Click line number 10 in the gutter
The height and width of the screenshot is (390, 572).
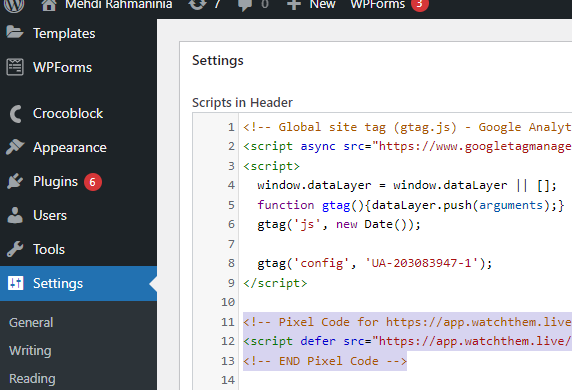click(x=228, y=302)
